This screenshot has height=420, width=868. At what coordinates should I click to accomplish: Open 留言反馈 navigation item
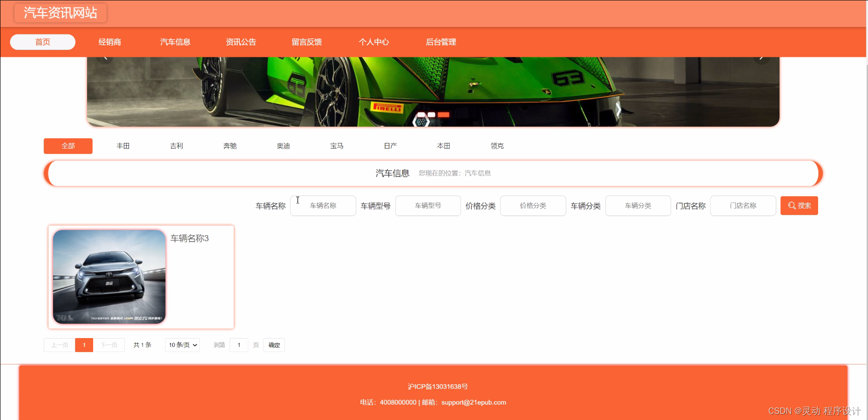tap(307, 42)
